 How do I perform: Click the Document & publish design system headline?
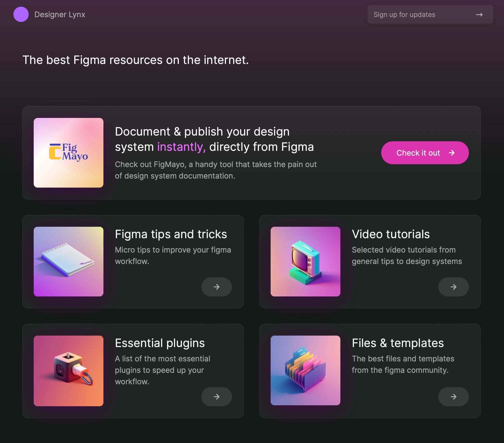214,139
